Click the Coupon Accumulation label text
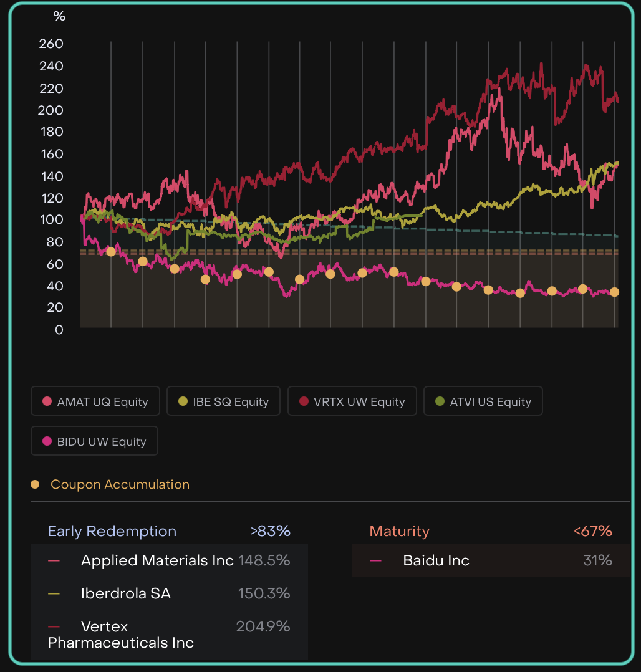This screenshot has width=641, height=672. point(120,484)
